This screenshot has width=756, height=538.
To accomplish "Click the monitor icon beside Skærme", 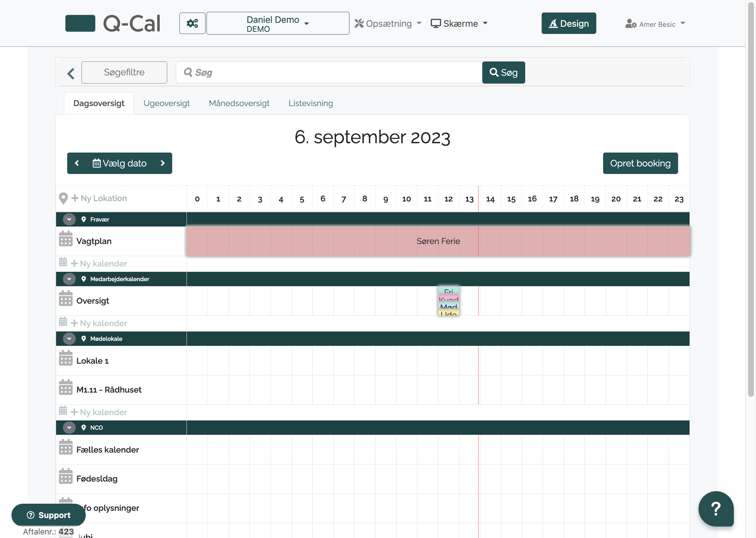I will (x=436, y=24).
